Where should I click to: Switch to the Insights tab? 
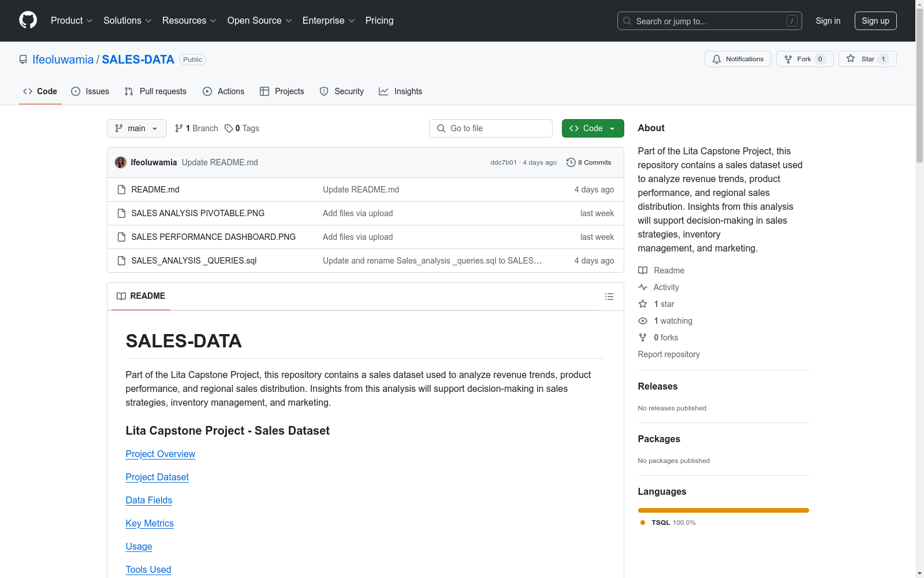401,91
